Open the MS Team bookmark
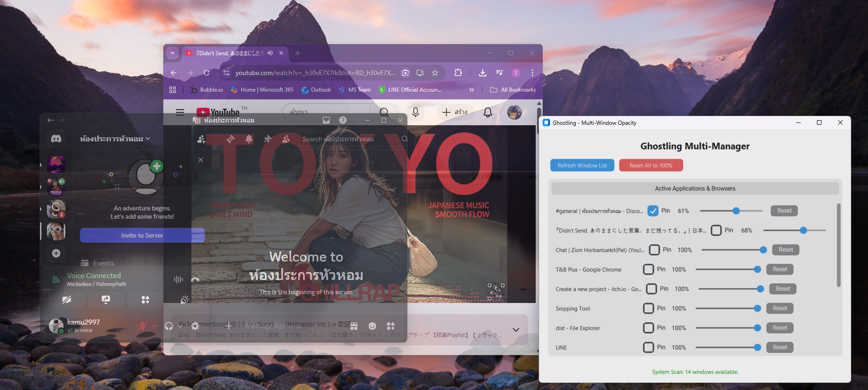Screen dimensions: 868x390 point(354,90)
